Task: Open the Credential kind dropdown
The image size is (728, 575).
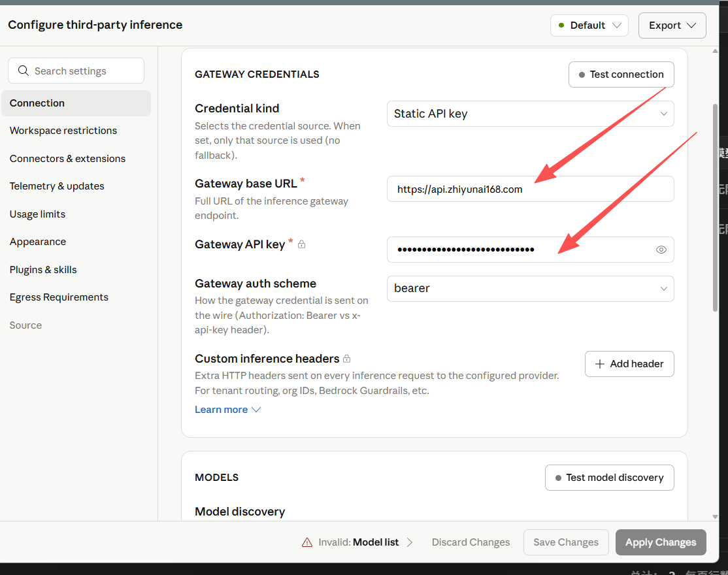Action: (x=530, y=114)
